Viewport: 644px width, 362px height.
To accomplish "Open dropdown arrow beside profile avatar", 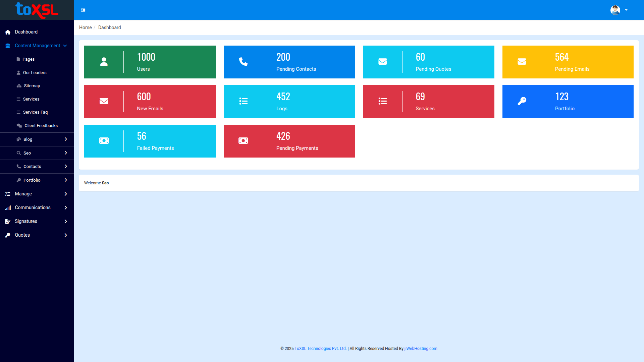I will pos(626,10).
